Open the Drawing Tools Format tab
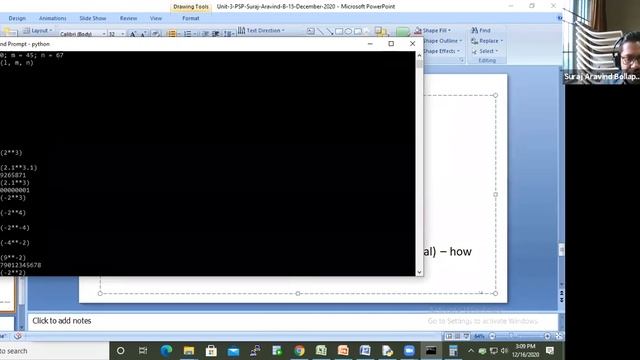Screen dimensions: 640x360 [x=191, y=18]
